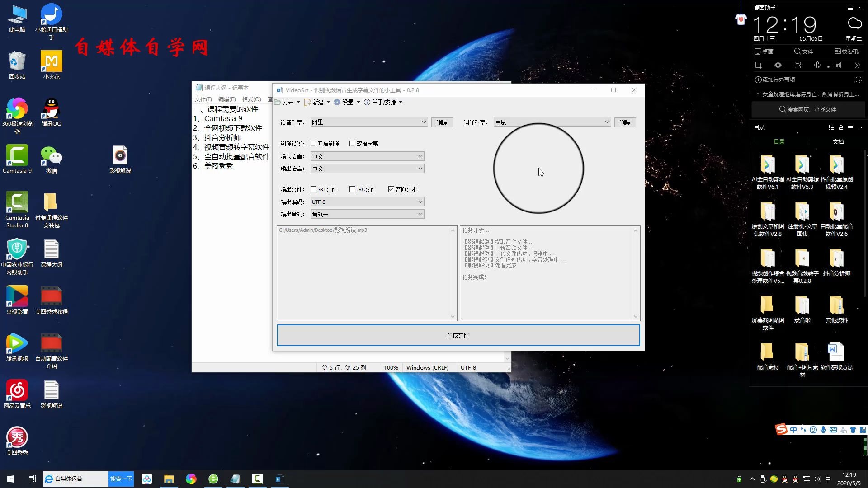
Task: Click the 打开 (Open) icon in toolbar
Action: (288, 102)
